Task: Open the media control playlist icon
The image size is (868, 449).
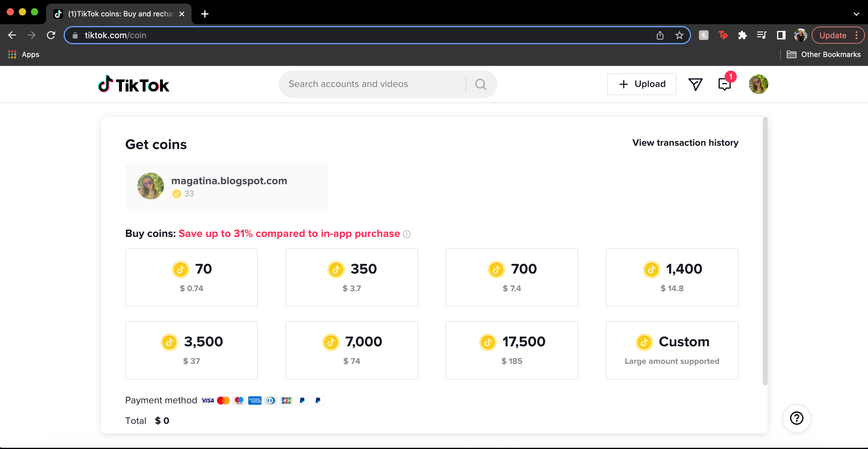Action: point(762,35)
